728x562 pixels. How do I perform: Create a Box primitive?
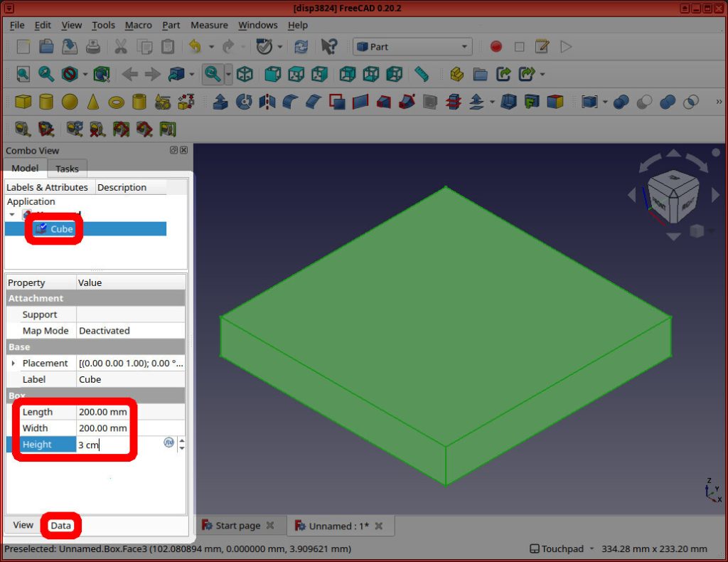pos(22,102)
